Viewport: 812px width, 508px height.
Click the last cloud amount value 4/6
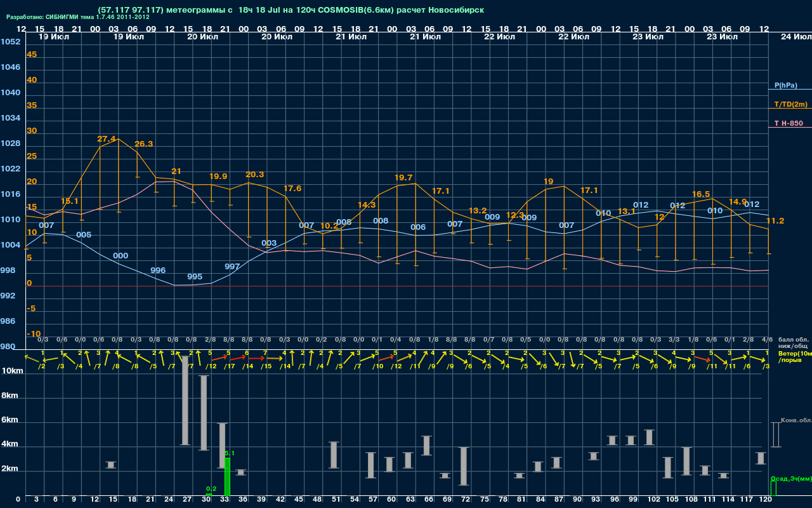coord(768,340)
